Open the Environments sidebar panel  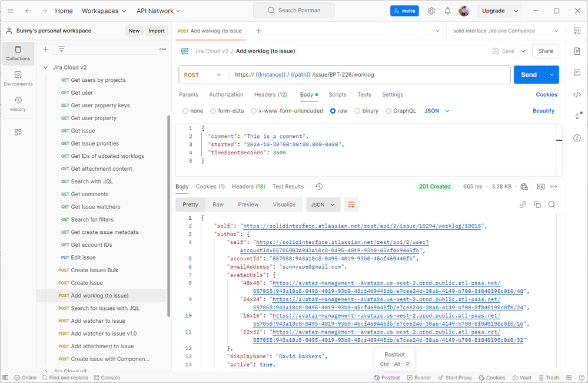click(18, 78)
